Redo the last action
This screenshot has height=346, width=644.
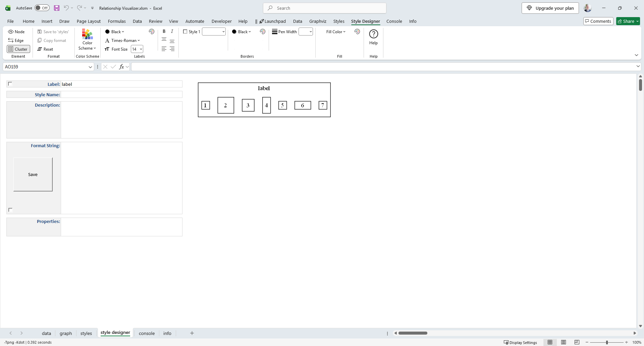[79, 8]
